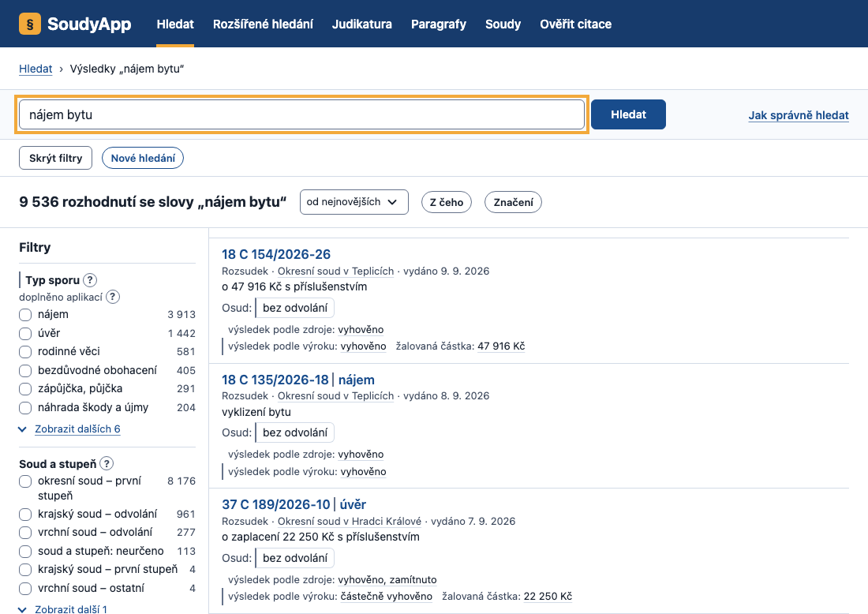Focus the nájem bytu search field

coord(301,114)
